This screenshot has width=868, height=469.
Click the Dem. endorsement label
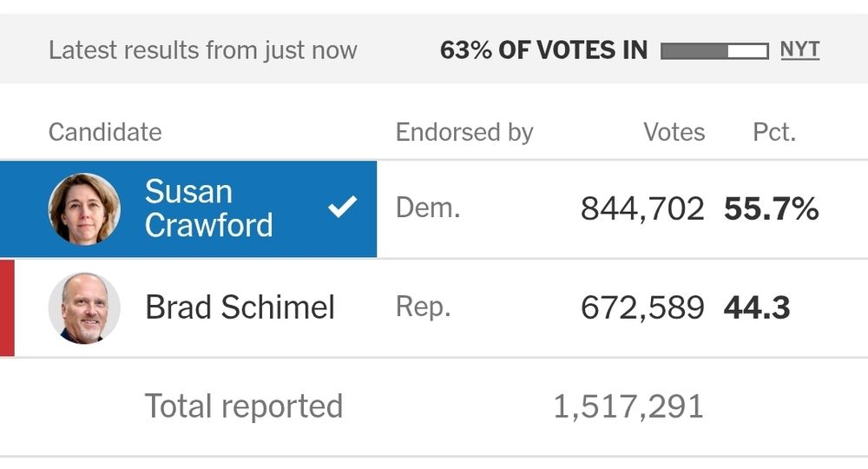point(428,208)
